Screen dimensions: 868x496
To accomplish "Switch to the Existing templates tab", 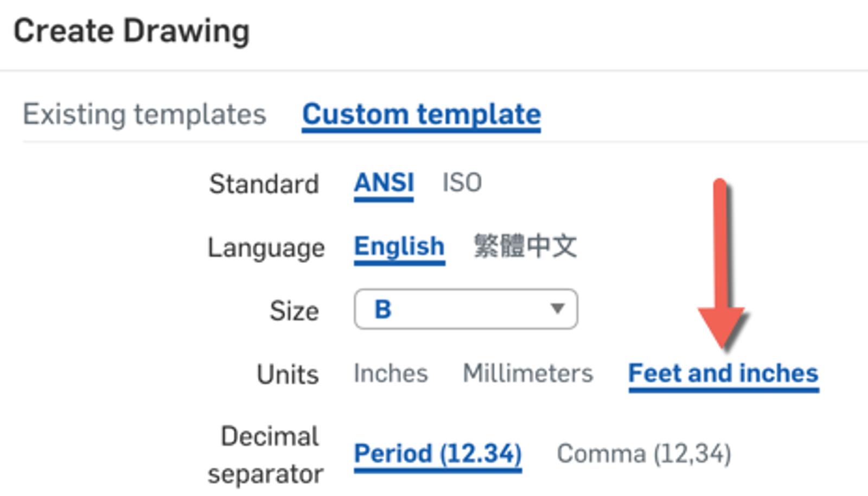I will point(144,115).
